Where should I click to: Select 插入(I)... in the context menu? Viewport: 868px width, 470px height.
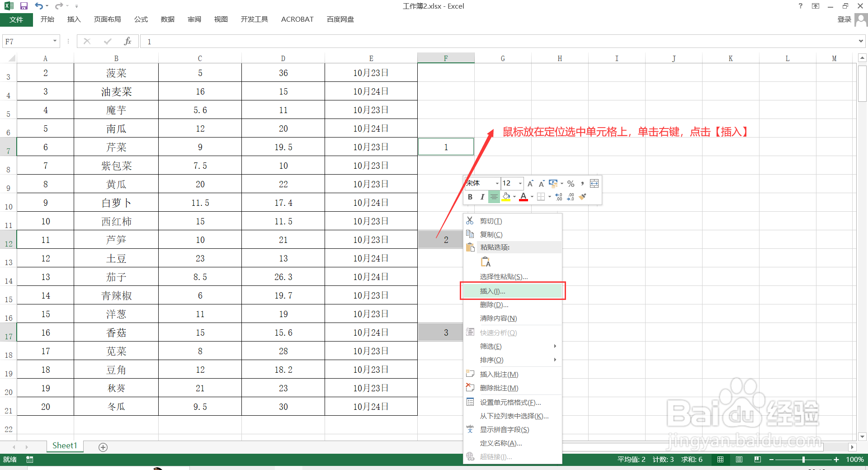513,291
